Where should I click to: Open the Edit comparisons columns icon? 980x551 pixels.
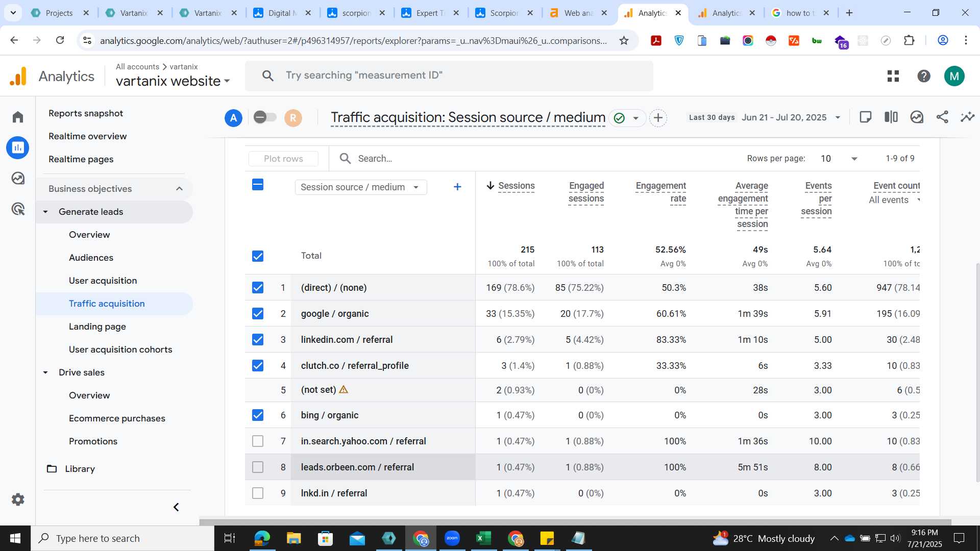[891, 117]
